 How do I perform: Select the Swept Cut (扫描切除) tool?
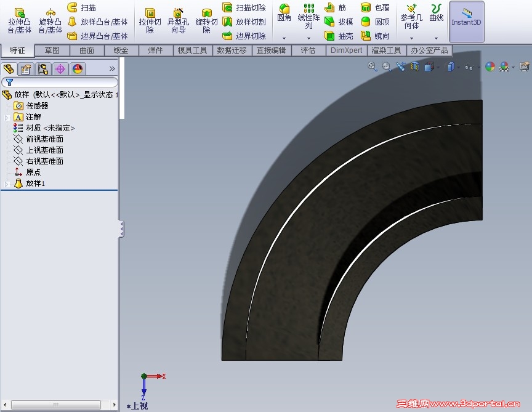(244, 7)
